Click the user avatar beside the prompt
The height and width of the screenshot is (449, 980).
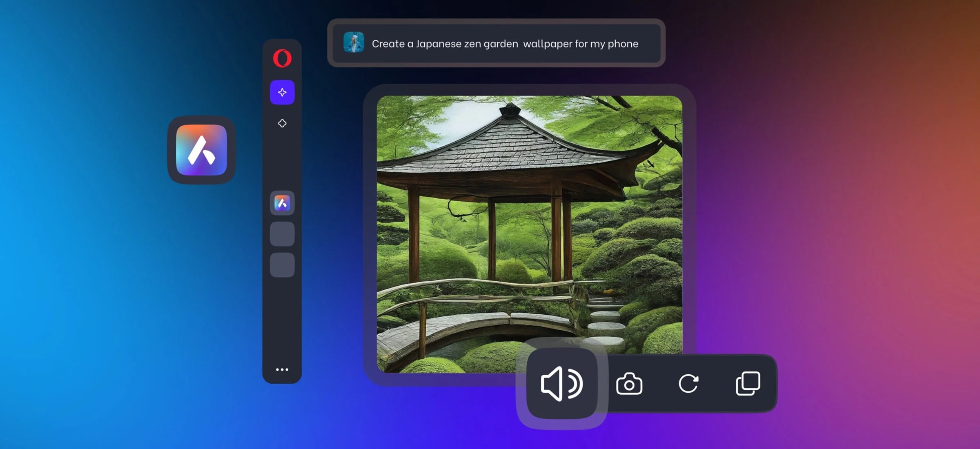coord(354,43)
